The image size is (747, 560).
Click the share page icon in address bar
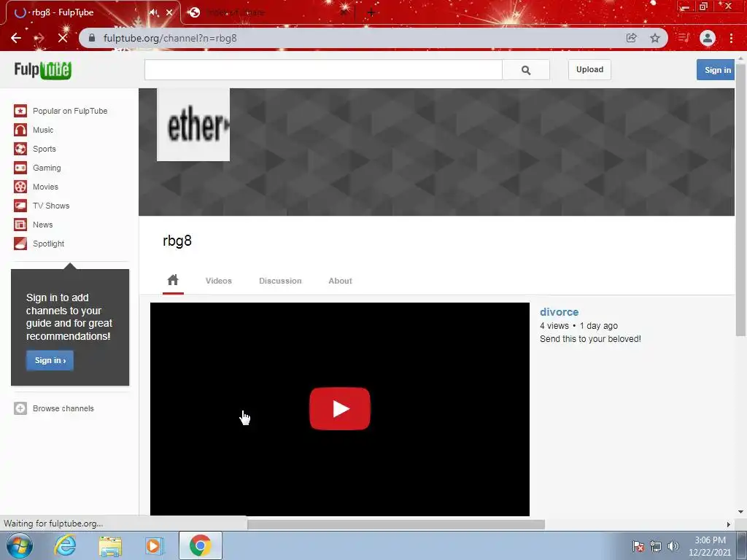point(632,38)
